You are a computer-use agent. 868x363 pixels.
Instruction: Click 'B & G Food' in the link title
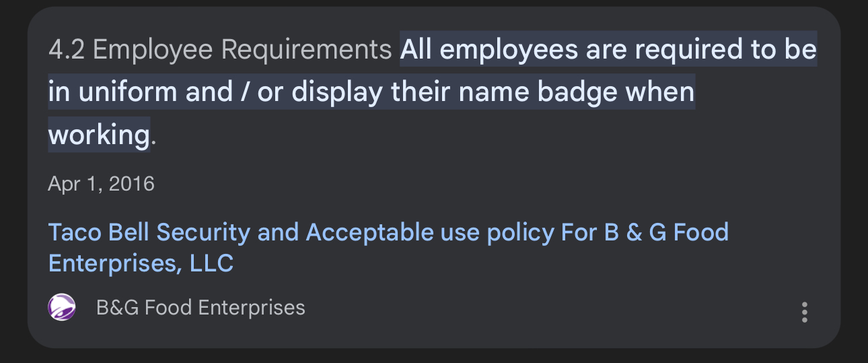pos(666,233)
